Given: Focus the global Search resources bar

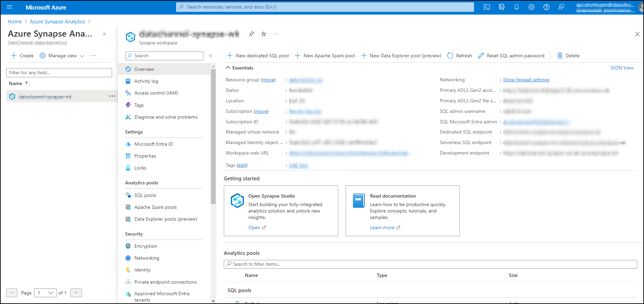Looking at the screenshot, I should click(x=325, y=7).
